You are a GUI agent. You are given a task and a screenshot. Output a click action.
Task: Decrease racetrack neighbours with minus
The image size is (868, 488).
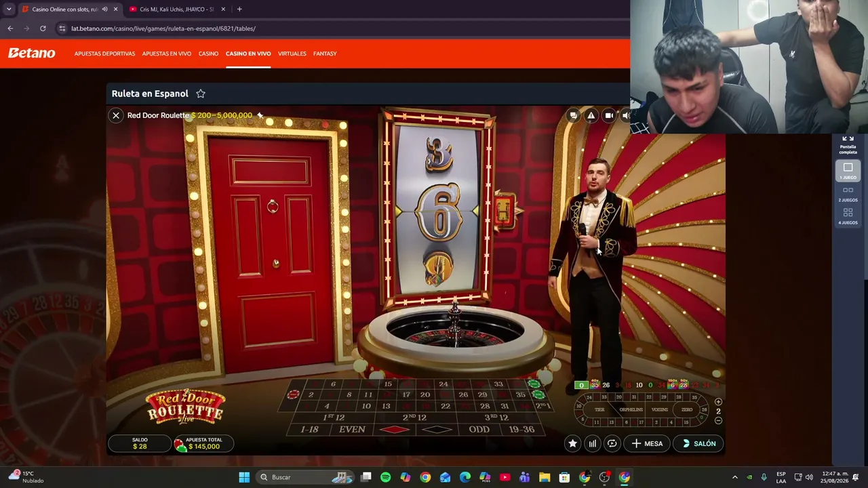coord(719,421)
